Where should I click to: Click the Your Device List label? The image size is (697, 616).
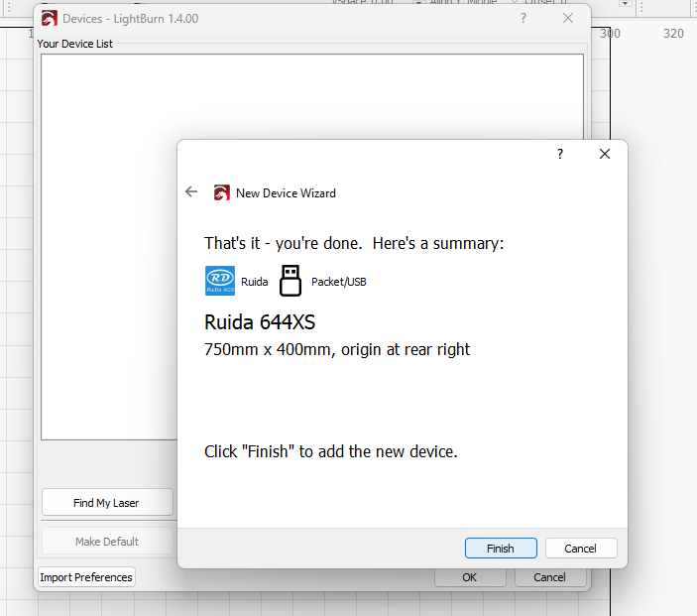tap(74, 44)
